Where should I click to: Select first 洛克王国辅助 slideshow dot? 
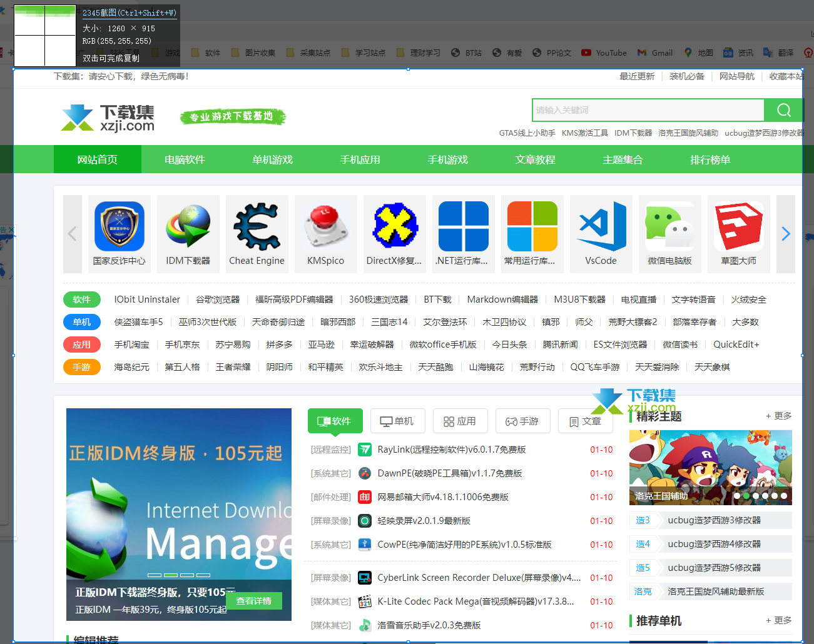[736, 496]
